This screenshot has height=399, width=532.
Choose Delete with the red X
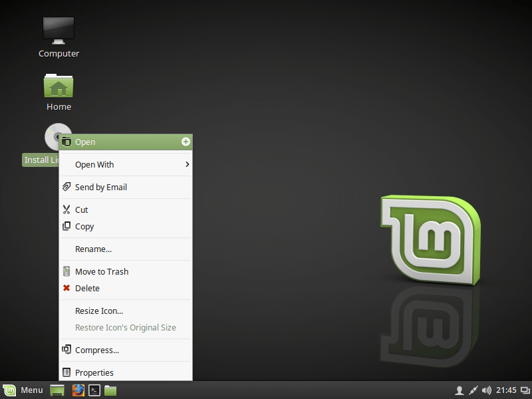126,288
